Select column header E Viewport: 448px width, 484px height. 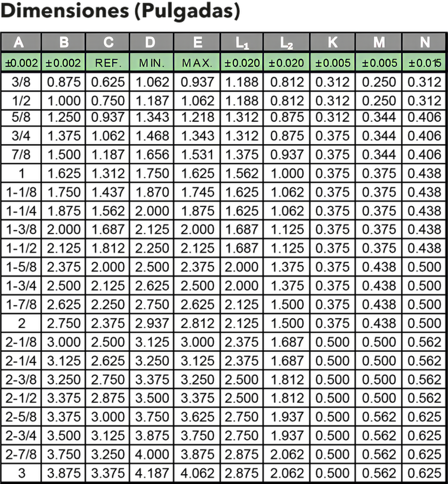point(197,42)
